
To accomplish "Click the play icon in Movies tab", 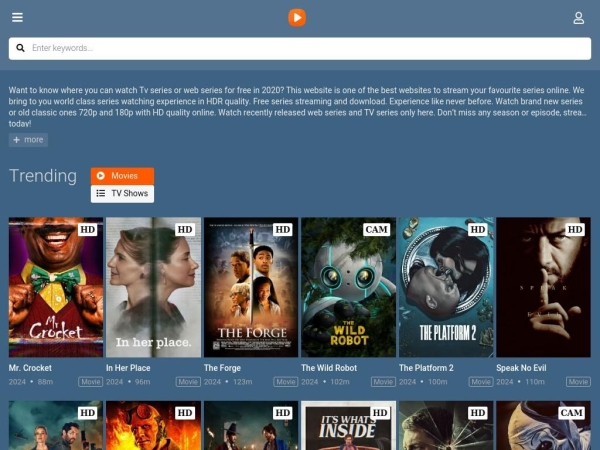I will [101, 176].
